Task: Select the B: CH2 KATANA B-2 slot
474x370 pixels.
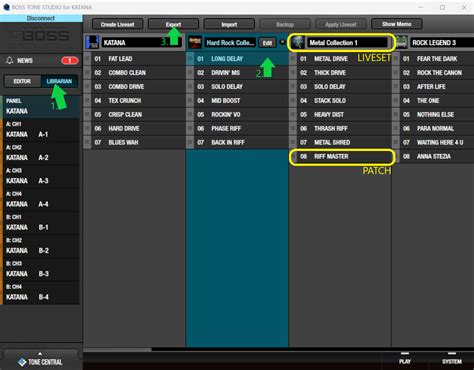Action: tap(41, 246)
